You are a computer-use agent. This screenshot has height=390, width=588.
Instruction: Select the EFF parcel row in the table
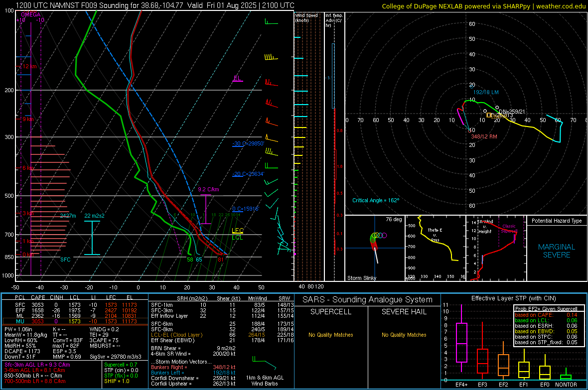(75, 310)
